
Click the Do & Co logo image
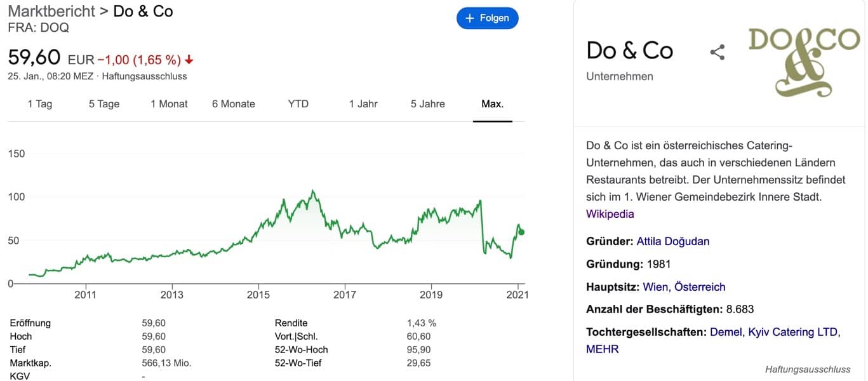(x=804, y=61)
